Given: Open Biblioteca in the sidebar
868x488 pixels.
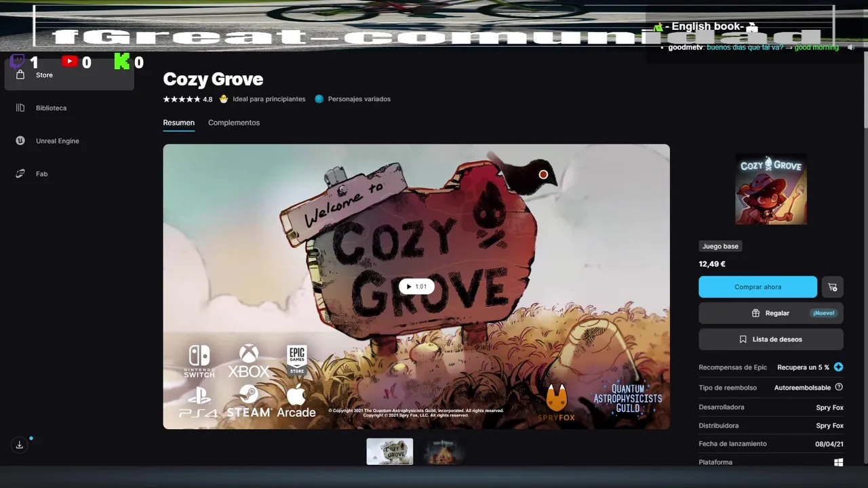Looking at the screenshot, I should (x=69, y=108).
